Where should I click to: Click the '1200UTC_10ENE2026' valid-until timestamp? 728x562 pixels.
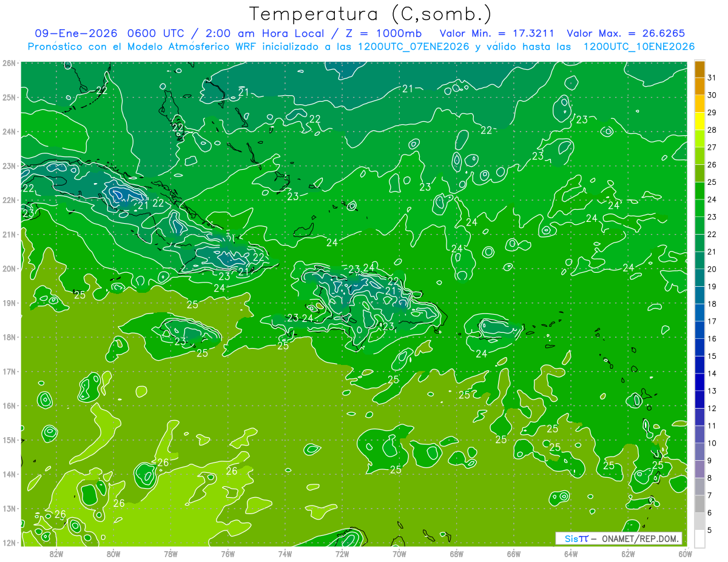pyautogui.click(x=639, y=47)
